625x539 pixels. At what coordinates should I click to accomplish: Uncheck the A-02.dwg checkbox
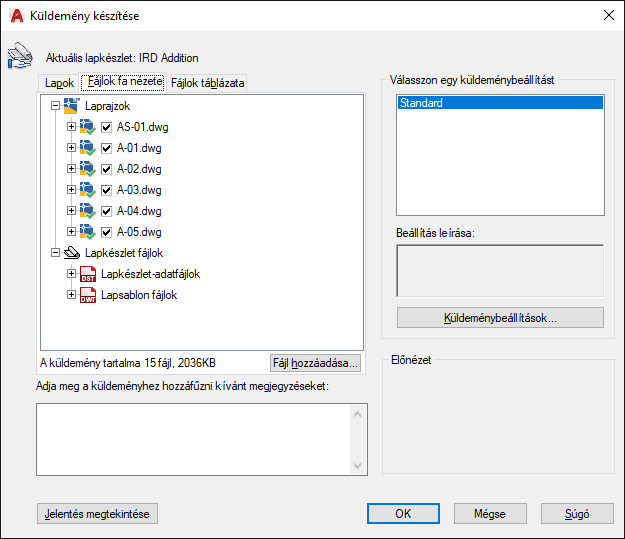click(106, 169)
